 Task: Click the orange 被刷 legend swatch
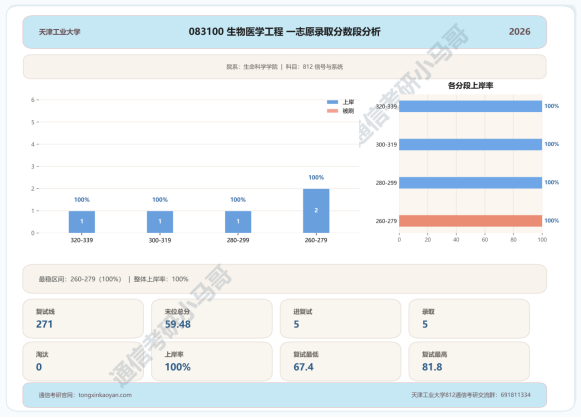click(332, 111)
